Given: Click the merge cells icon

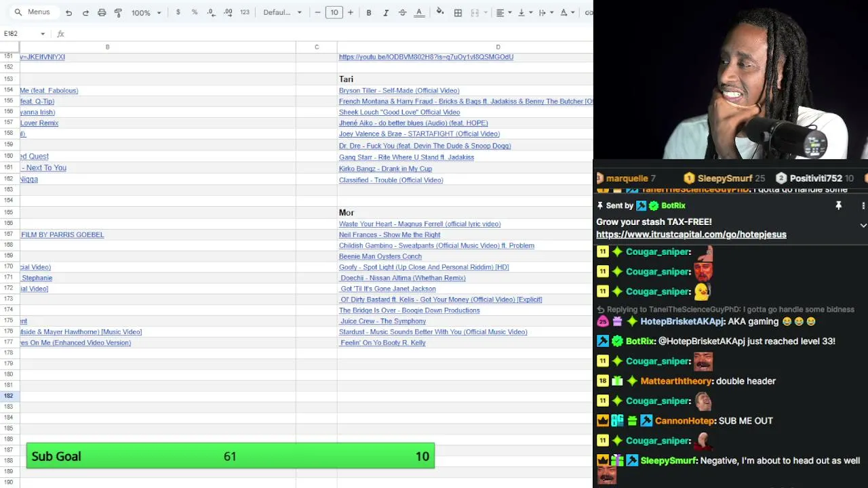Looking at the screenshot, I should pyautogui.click(x=475, y=12).
